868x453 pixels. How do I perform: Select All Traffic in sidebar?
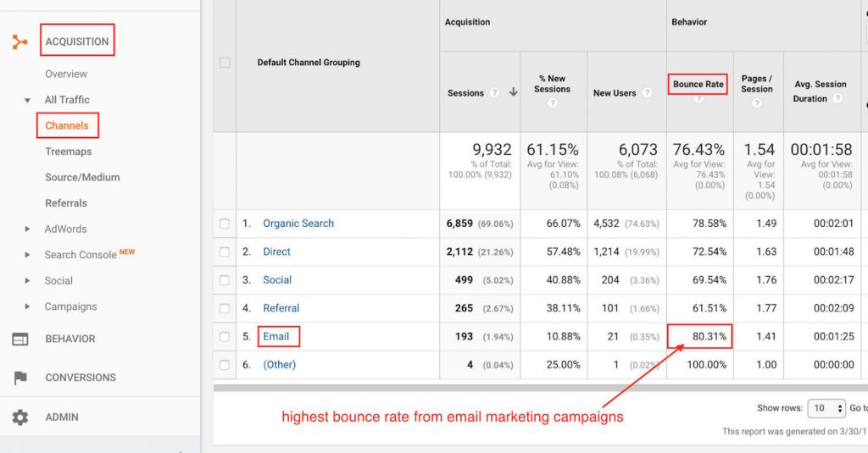pos(67,100)
